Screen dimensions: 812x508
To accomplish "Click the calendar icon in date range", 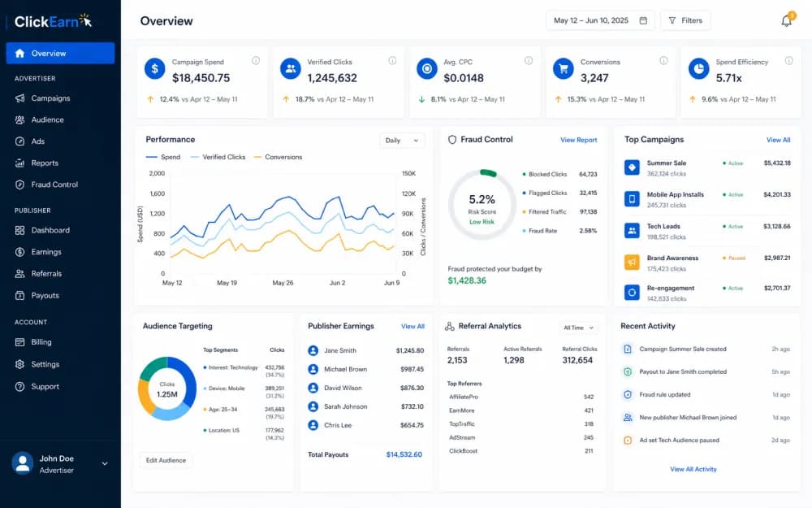I will [643, 21].
